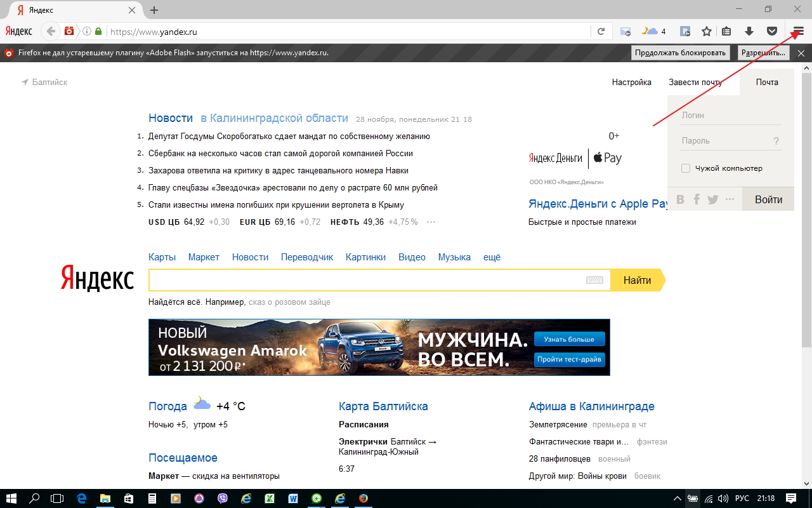Click Пройти тест-драйв banner button
812x508 pixels.
click(x=569, y=359)
